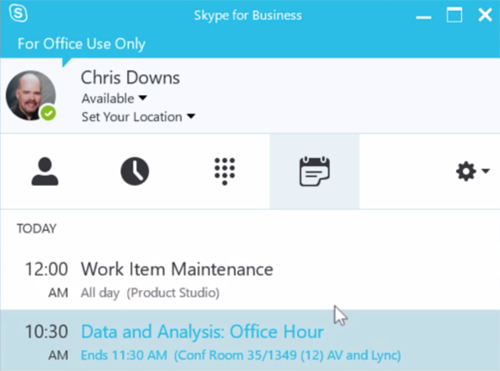Minimize the Skype for Business window
This screenshot has width=500, height=371.
click(424, 16)
